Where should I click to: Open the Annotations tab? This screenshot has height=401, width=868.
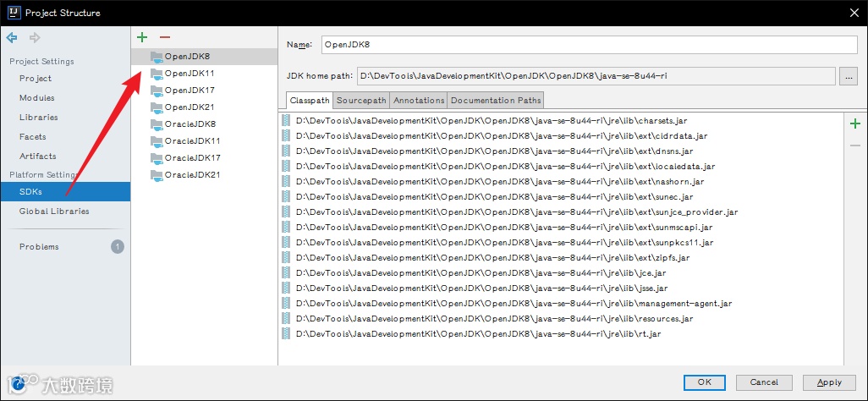pos(419,100)
